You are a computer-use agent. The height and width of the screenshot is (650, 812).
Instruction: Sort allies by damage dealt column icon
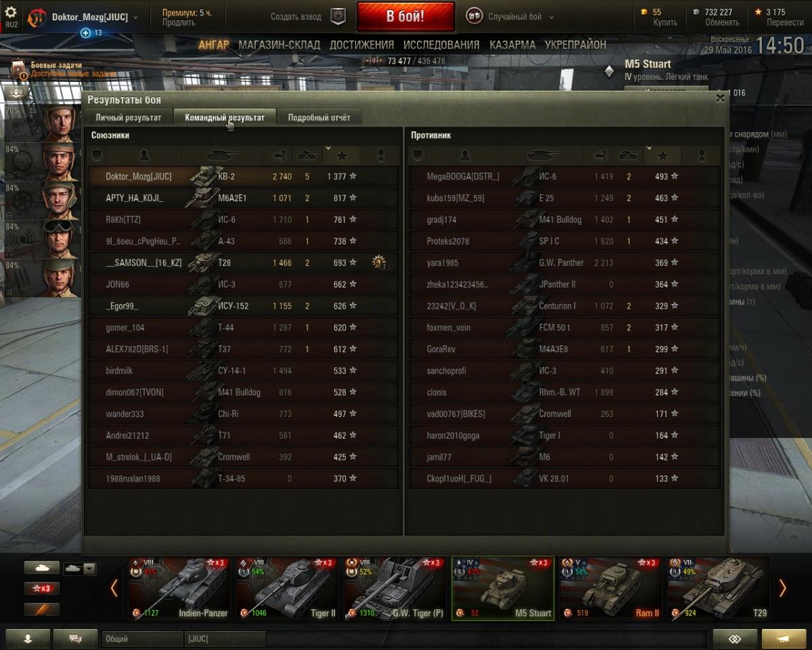pos(278,156)
